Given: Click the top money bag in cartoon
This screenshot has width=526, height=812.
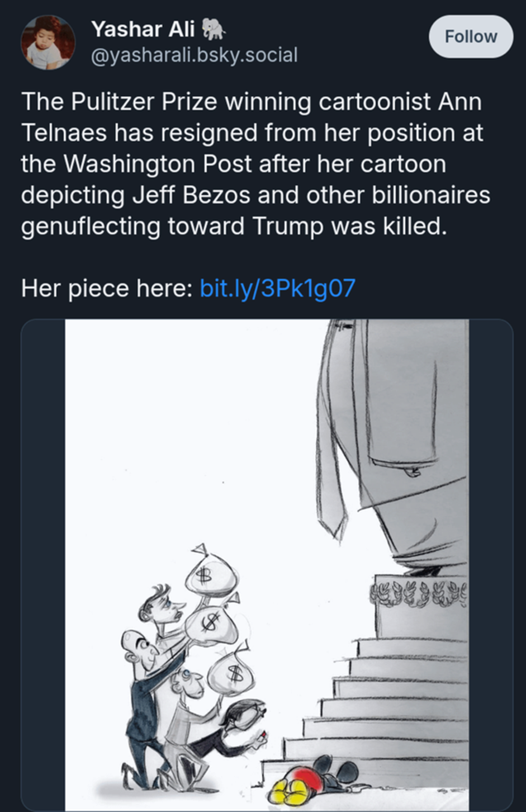Looking at the screenshot, I should 209,574.
